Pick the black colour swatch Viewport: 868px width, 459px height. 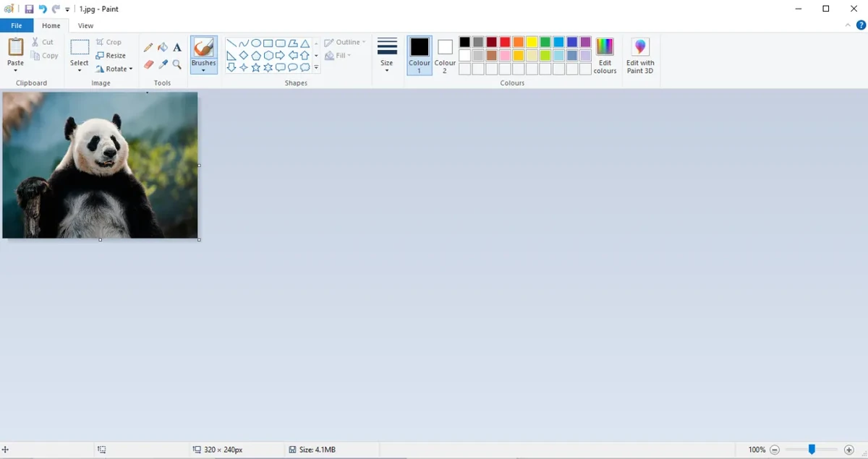point(464,43)
